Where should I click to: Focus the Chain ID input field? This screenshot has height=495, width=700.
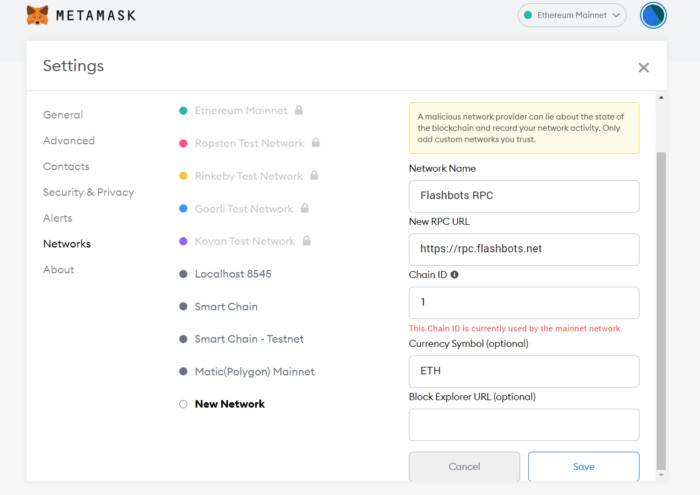point(524,303)
